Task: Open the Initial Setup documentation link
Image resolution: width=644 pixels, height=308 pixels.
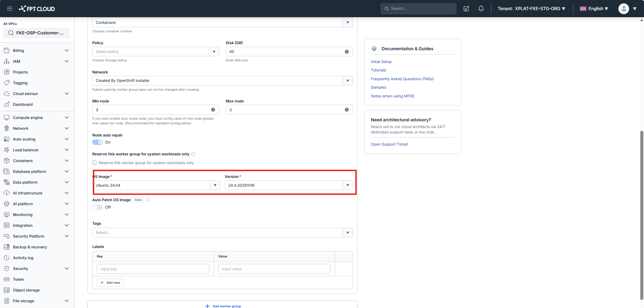Action: point(381,62)
